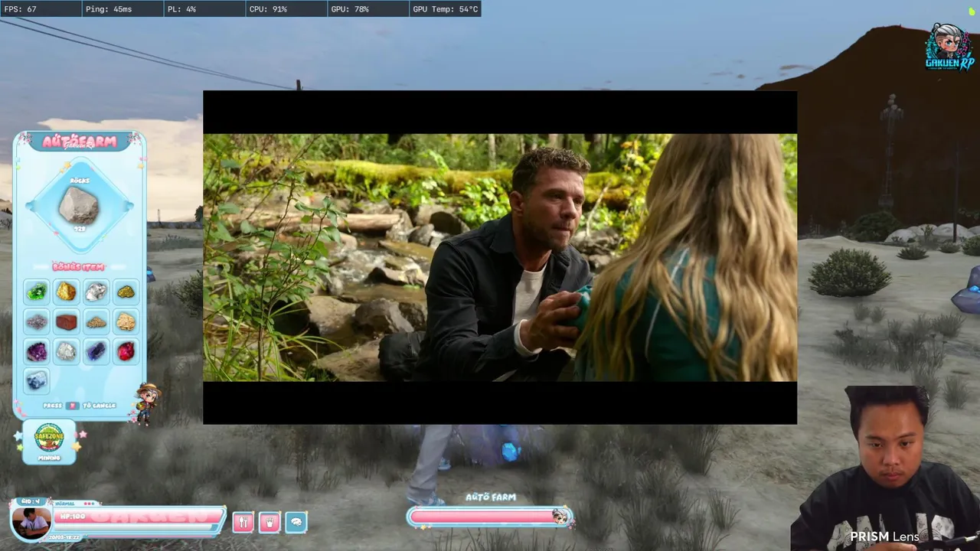Select the purple amethyst bonus item
The height and width of the screenshot is (551, 980).
point(37,351)
